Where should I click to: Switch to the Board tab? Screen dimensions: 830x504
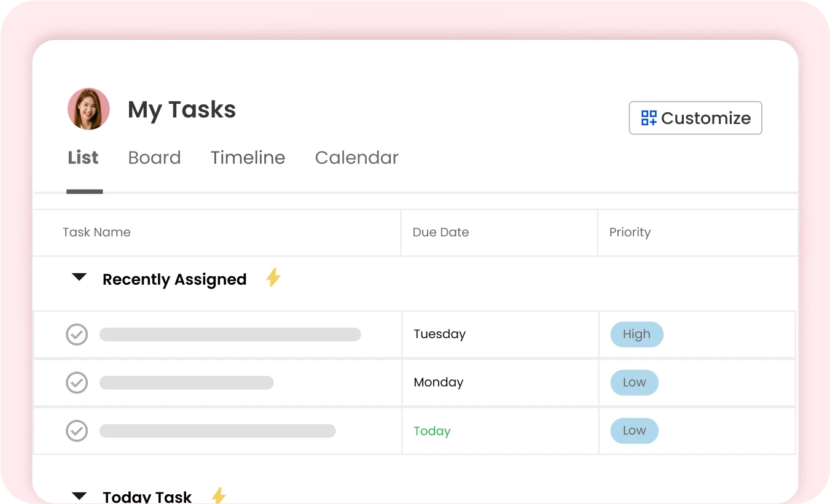(154, 158)
